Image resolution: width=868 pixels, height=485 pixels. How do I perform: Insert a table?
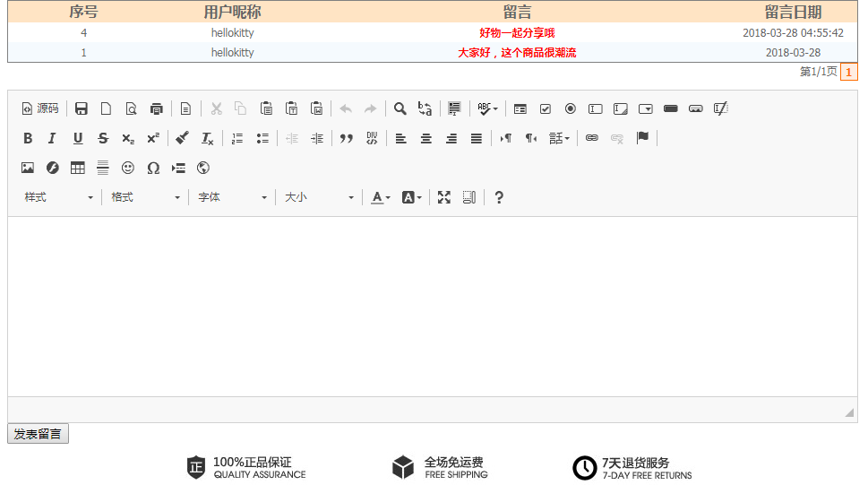coord(78,168)
